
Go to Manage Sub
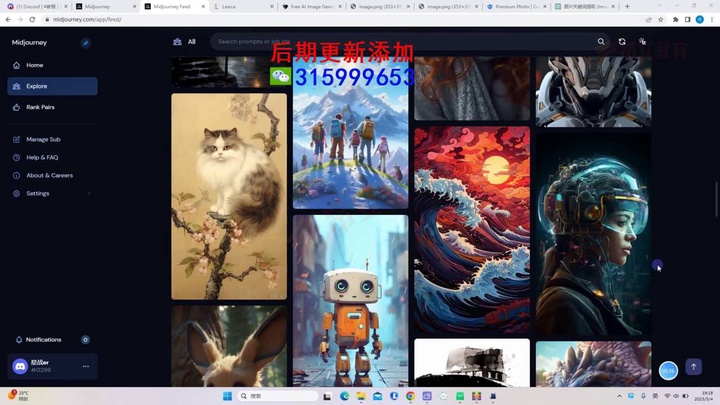coord(43,139)
